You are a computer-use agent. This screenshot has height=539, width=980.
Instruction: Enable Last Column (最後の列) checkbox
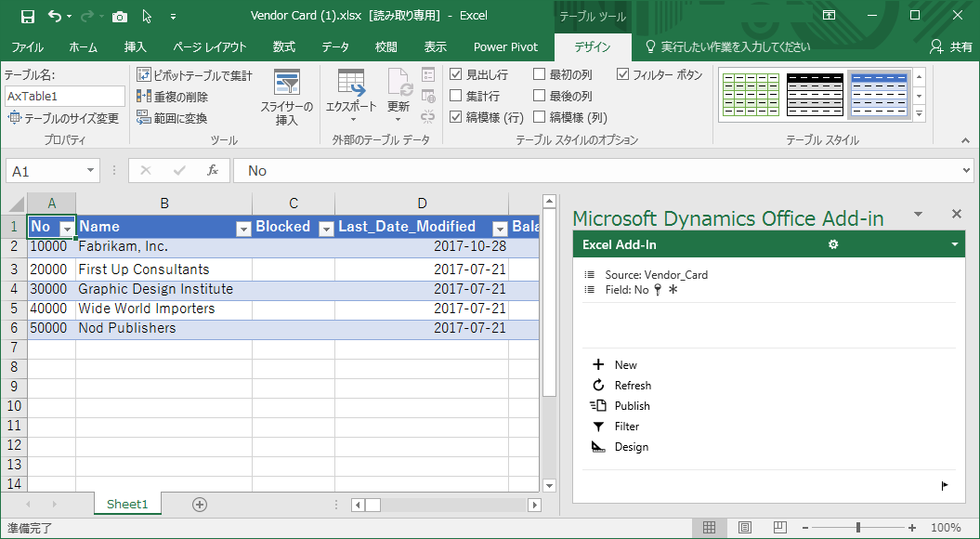tap(539, 96)
